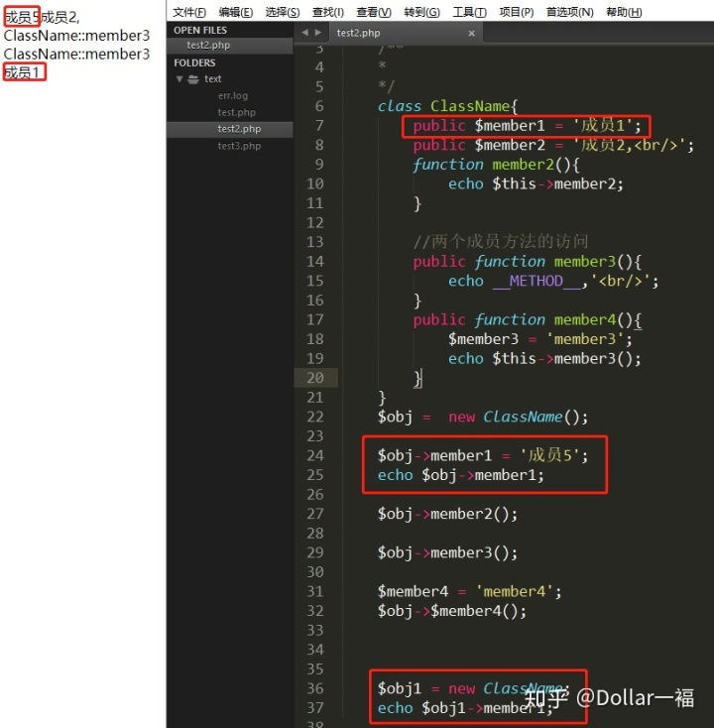The height and width of the screenshot is (728, 714).
Task: Click '$obj->$member4();' on line 32
Action: (452, 611)
